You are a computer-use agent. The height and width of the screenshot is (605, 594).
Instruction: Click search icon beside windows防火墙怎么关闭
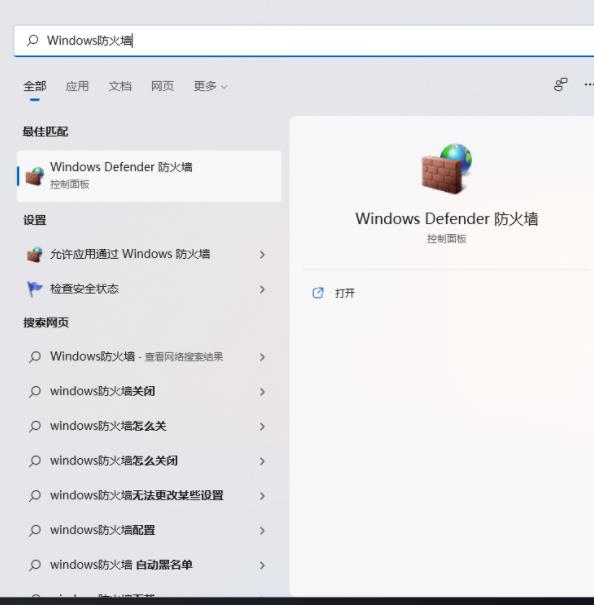(x=35, y=461)
